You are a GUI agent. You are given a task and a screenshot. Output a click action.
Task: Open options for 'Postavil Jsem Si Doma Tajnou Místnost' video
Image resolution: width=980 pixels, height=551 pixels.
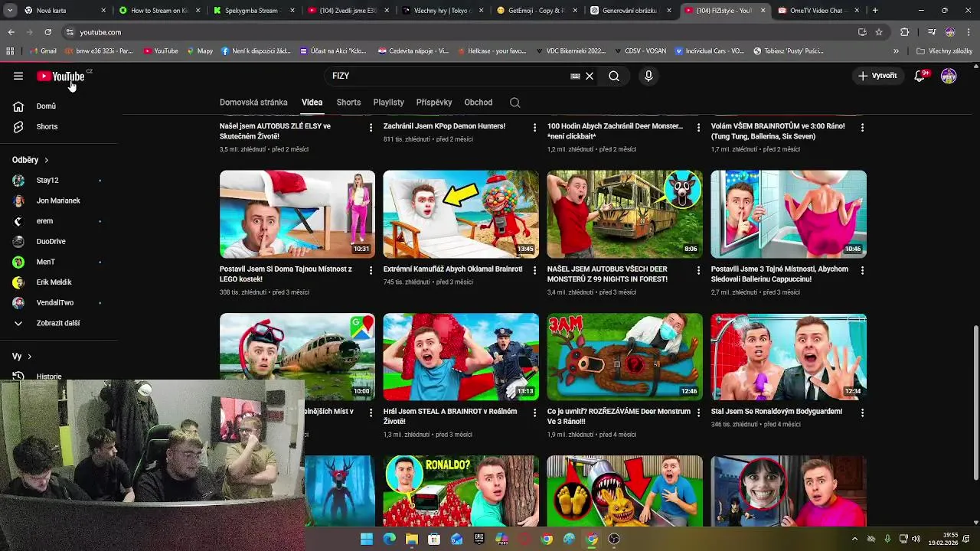[x=371, y=270]
